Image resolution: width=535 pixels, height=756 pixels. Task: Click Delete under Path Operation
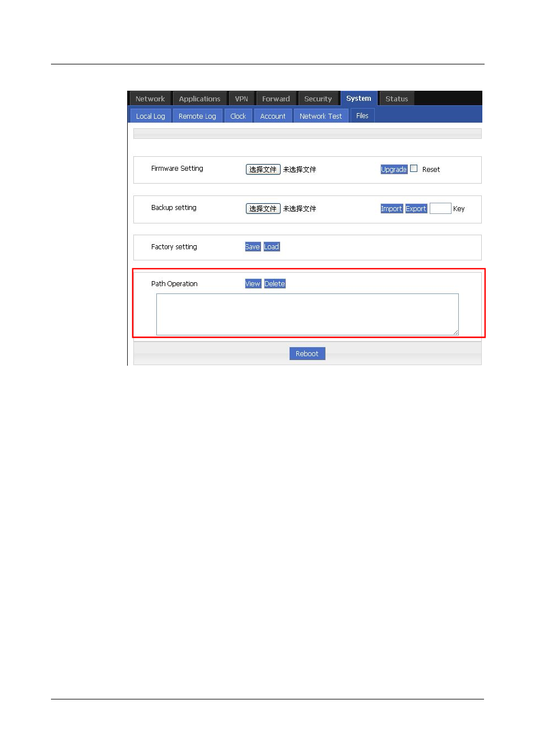[275, 283]
